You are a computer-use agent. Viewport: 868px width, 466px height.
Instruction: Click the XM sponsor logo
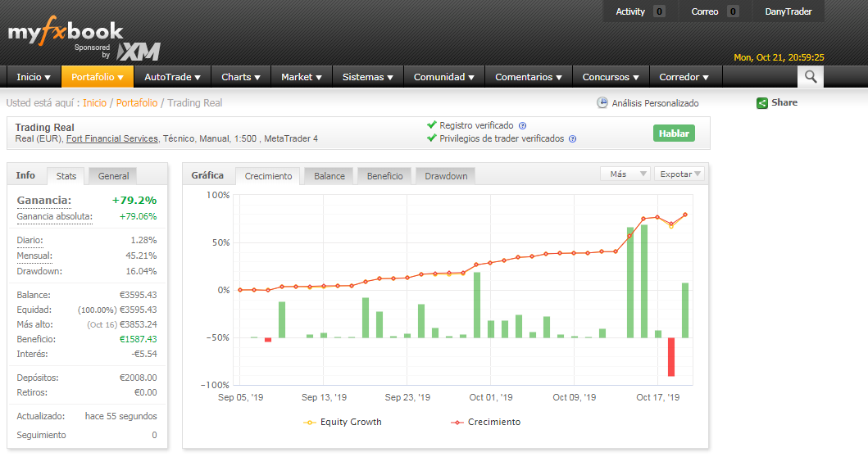[138, 52]
